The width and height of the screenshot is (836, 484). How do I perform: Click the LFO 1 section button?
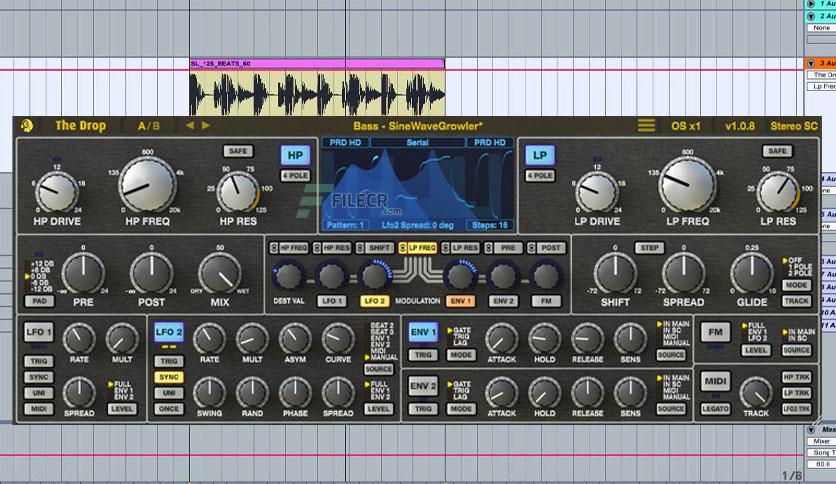point(39,332)
